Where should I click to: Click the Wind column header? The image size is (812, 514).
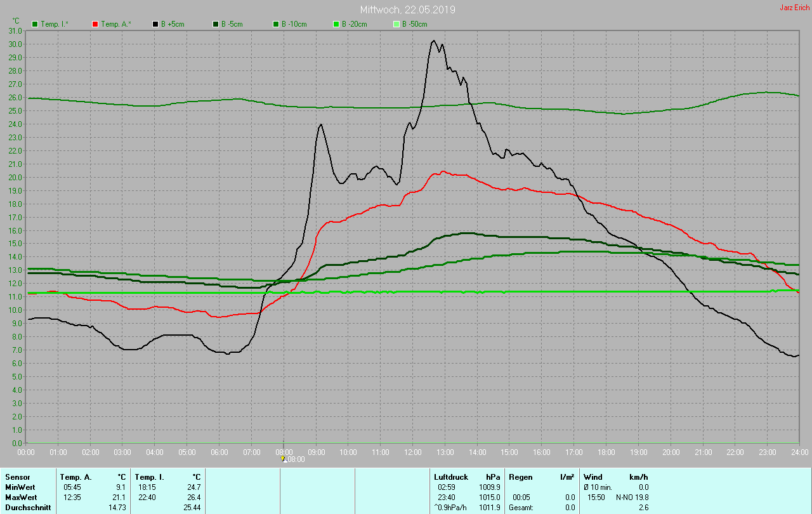593,477
